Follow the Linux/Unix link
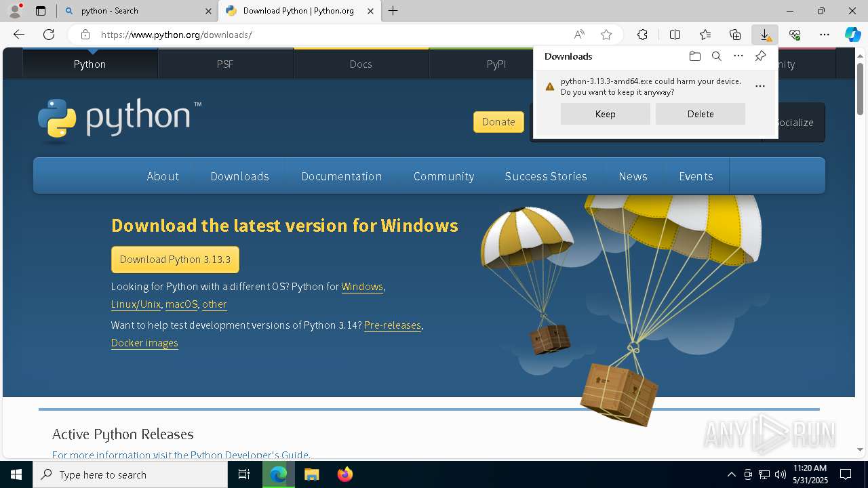 point(136,304)
